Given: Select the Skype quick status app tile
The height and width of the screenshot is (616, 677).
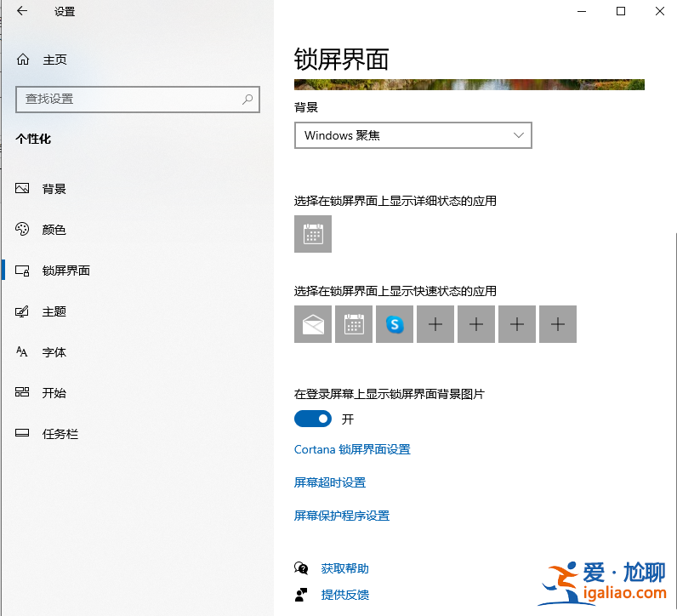Looking at the screenshot, I should coord(395,324).
